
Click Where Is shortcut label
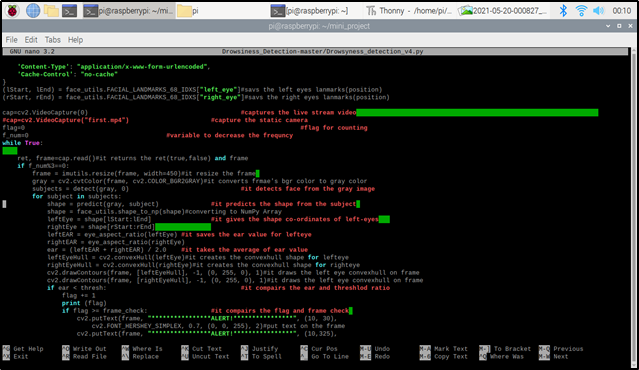(x=147, y=349)
